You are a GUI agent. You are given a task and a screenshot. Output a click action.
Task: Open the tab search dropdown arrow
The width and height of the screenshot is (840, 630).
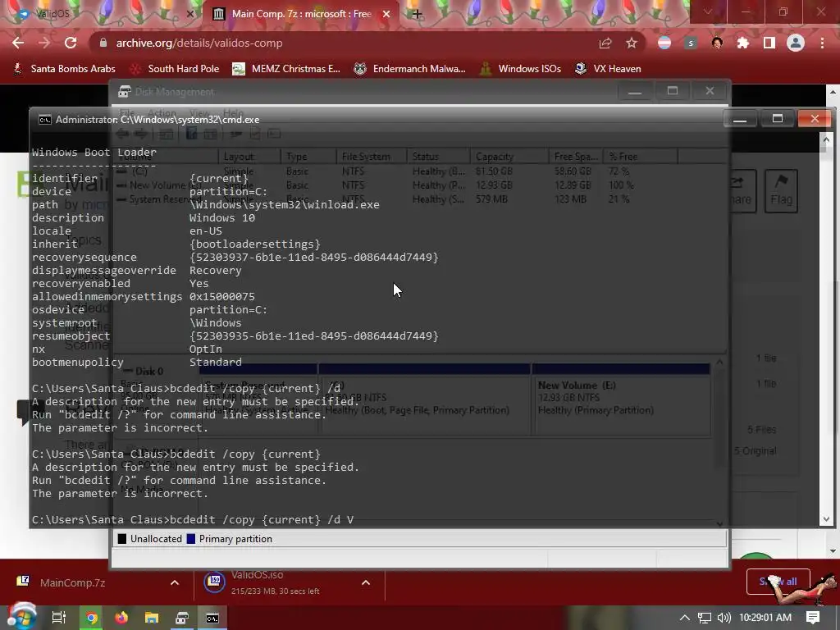point(708,11)
